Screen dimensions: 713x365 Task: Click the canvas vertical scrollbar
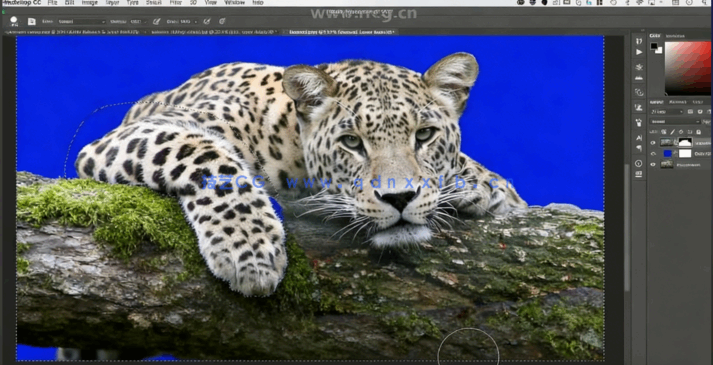[x=628, y=227]
